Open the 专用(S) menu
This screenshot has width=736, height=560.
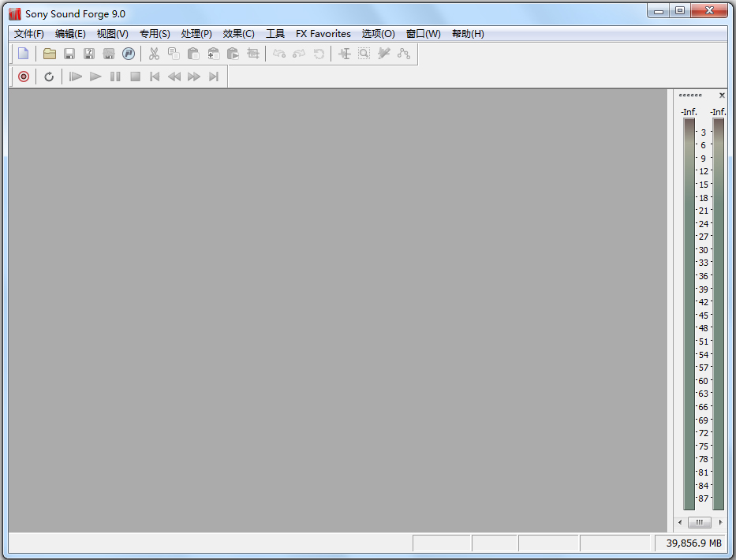tap(155, 34)
